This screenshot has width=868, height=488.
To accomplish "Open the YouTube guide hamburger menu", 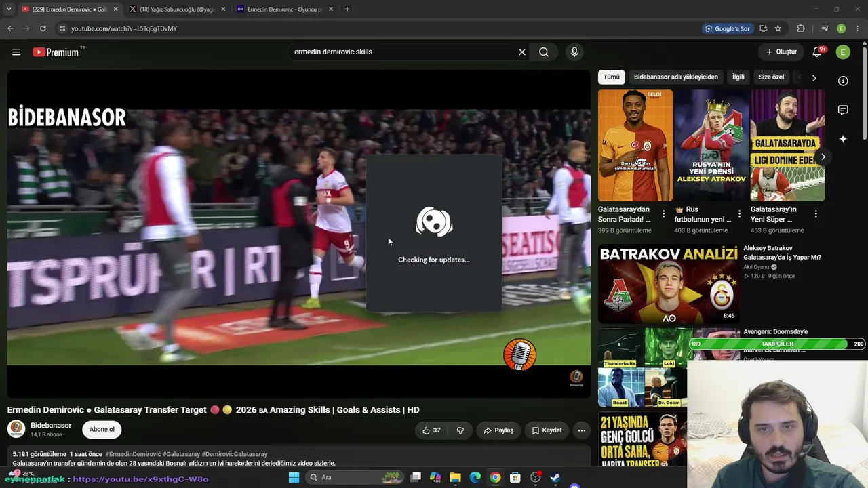I will pyautogui.click(x=16, y=52).
